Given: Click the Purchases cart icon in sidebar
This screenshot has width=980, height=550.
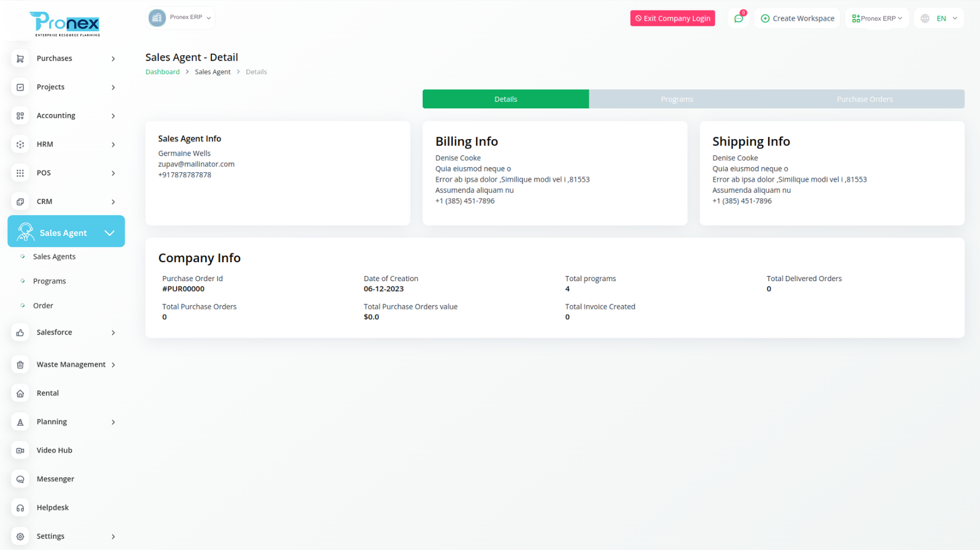Looking at the screenshot, I should click(x=20, y=59).
